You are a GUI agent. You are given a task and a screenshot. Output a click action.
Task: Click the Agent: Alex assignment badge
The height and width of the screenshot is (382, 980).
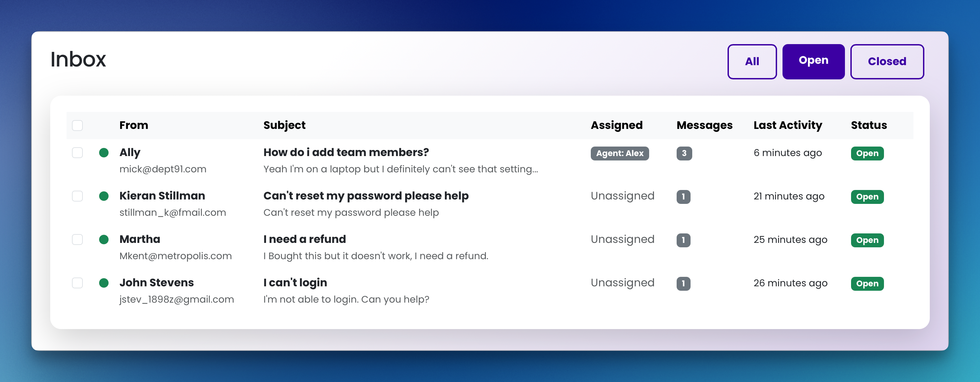pos(619,153)
